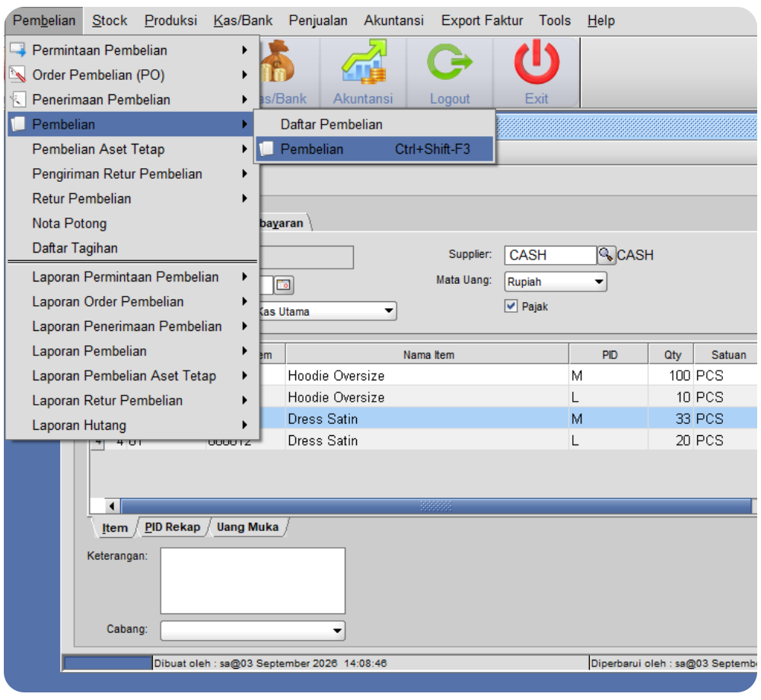Open the Help menu

pyautogui.click(x=601, y=21)
